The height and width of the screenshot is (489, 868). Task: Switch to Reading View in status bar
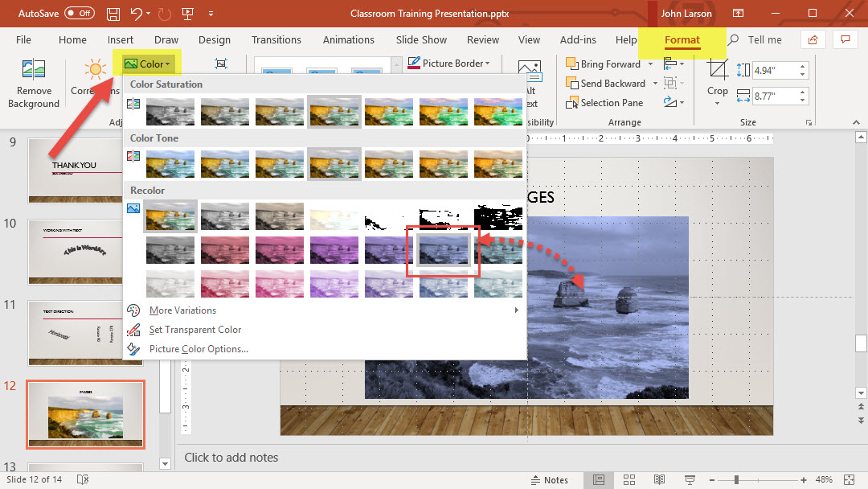[x=659, y=480]
